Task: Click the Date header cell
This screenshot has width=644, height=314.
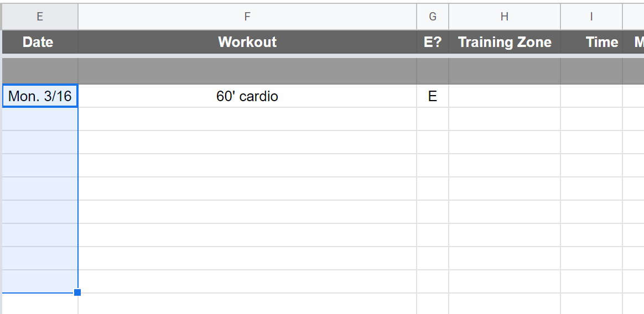Action: coord(39,42)
